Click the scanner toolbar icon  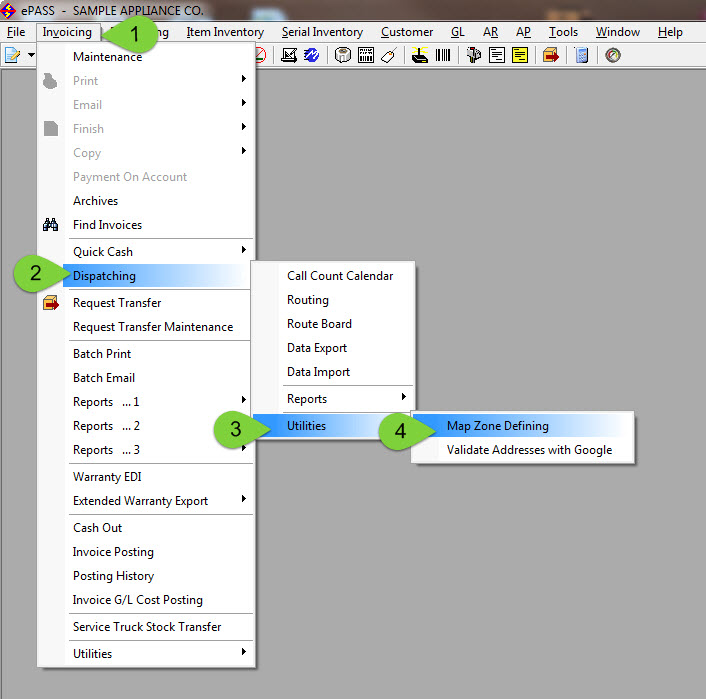pos(420,55)
